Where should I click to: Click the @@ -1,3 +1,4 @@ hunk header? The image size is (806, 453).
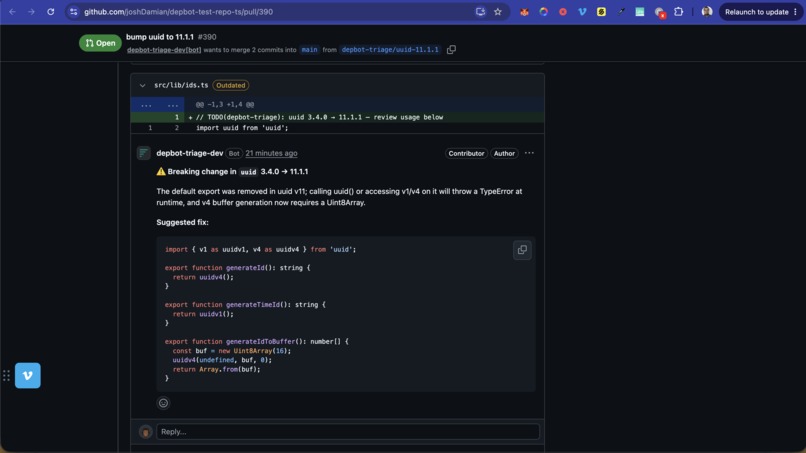tap(225, 104)
